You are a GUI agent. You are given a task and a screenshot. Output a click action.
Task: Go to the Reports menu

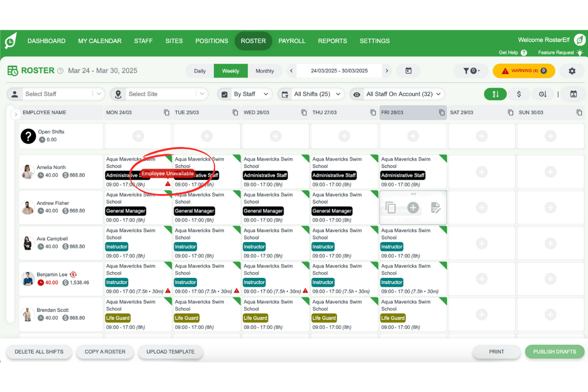pos(332,41)
